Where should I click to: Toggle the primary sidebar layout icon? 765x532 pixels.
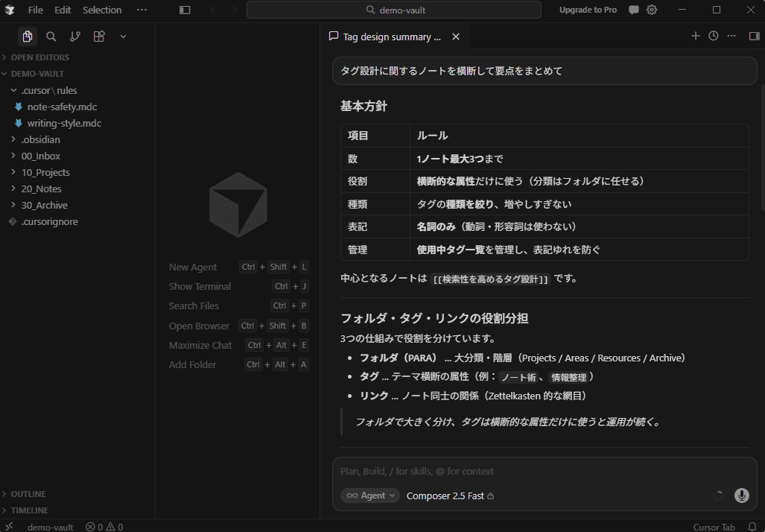(x=185, y=10)
